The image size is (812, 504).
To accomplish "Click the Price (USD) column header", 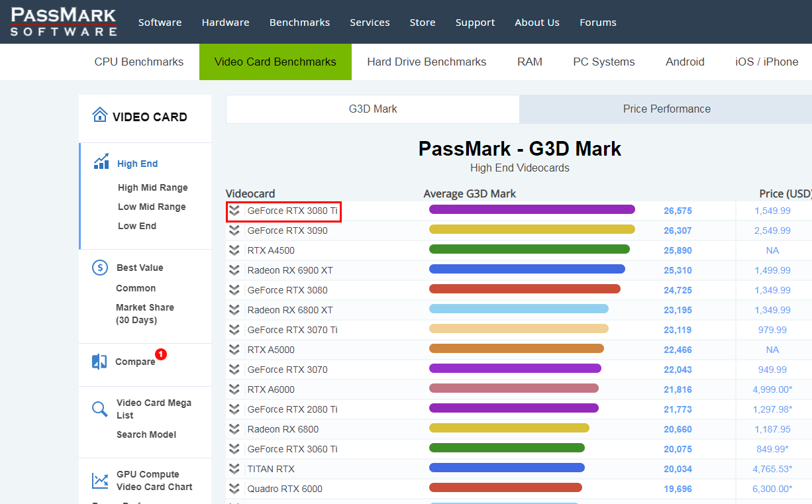I will pos(786,193).
